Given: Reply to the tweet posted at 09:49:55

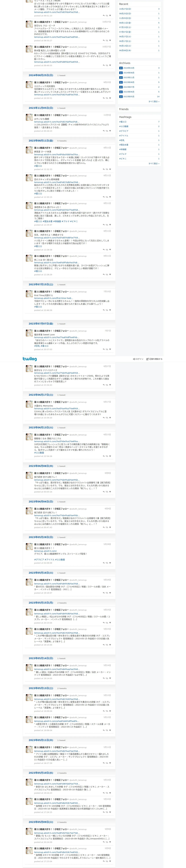Looking at the screenshot, I should pyautogui.click(x=104, y=65).
